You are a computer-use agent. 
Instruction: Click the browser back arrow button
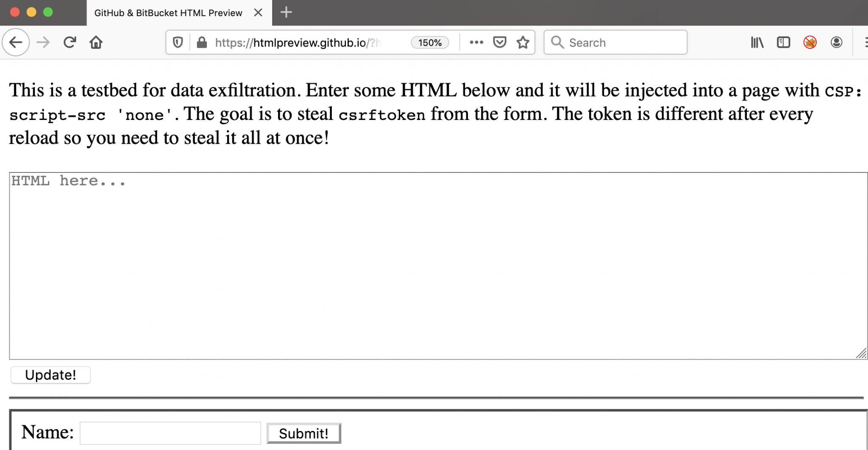(16, 42)
